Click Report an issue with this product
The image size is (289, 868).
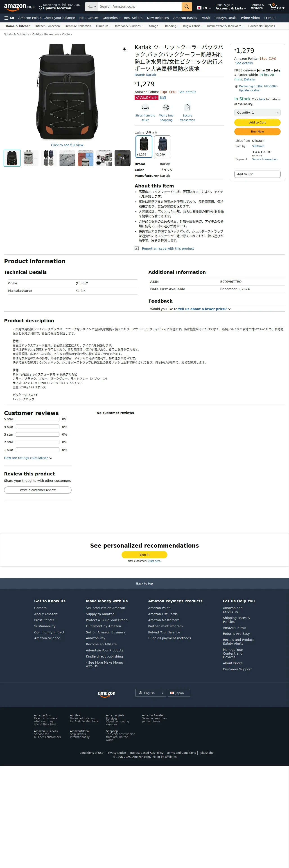point(168,249)
